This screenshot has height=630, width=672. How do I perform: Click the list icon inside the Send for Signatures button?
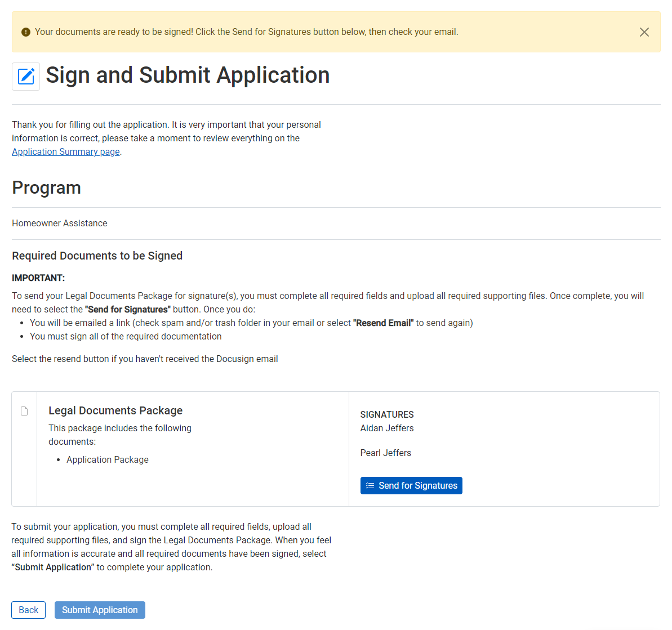click(x=370, y=485)
